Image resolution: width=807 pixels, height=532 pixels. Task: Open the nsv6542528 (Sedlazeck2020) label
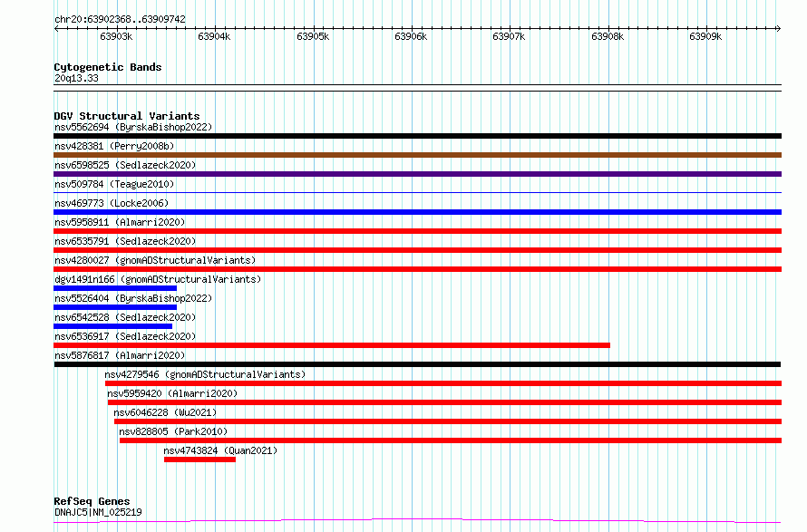(x=125, y=317)
